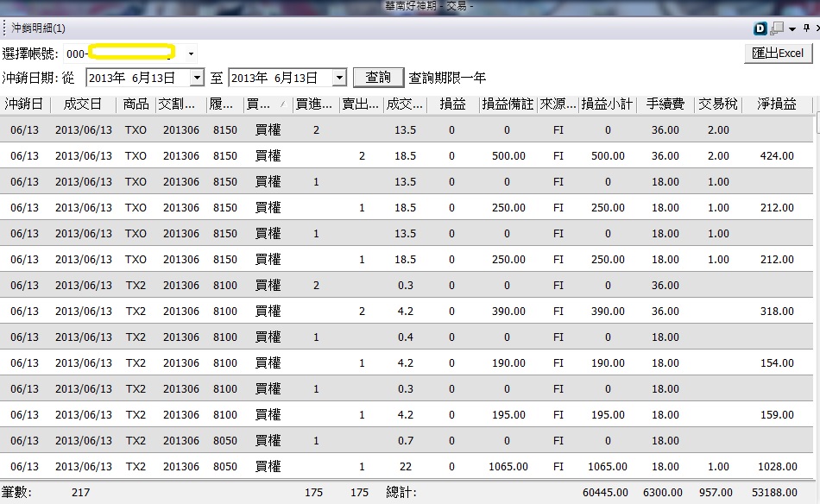This screenshot has width=820, height=504.
Task: Sort by 損益 column header
Action: click(452, 104)
